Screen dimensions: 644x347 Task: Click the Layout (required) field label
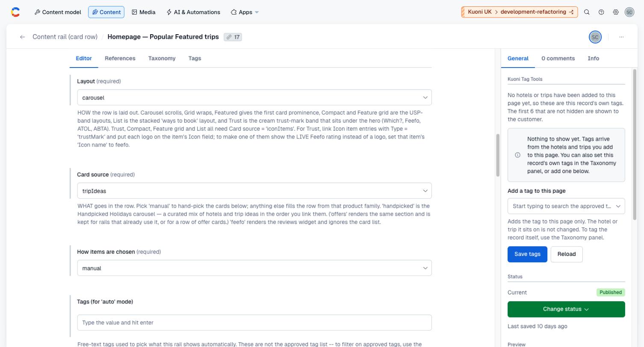(99, 81)
